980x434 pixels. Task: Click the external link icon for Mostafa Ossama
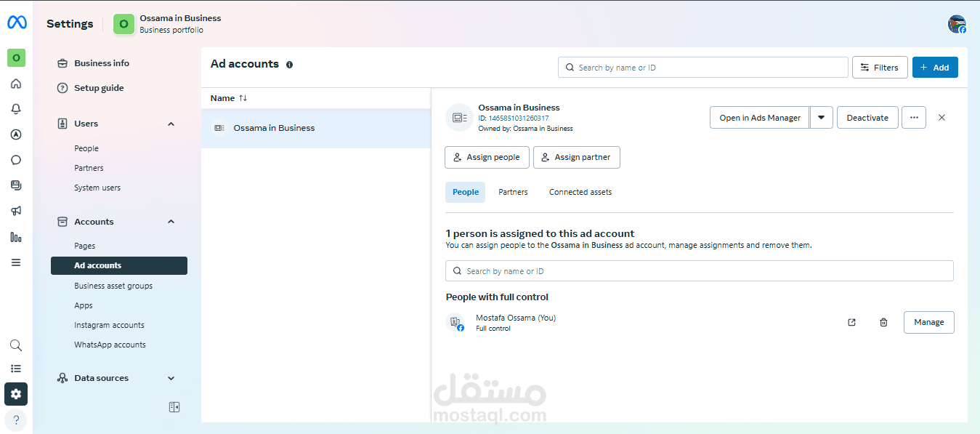852,322
